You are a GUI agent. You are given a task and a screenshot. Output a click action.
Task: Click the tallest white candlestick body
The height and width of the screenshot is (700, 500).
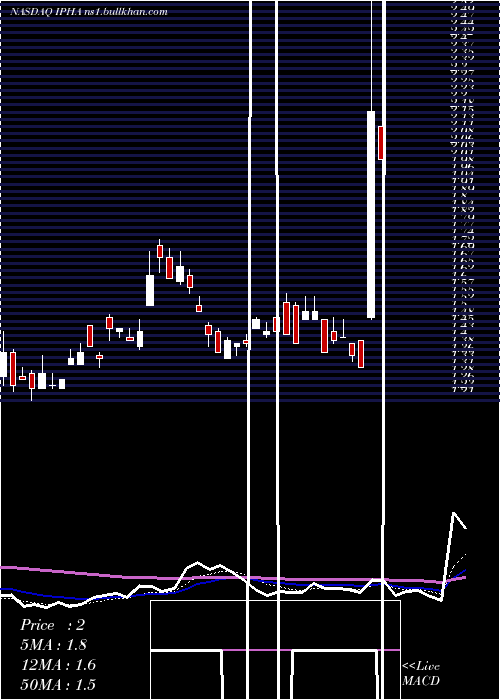click(x=371, y=214)
